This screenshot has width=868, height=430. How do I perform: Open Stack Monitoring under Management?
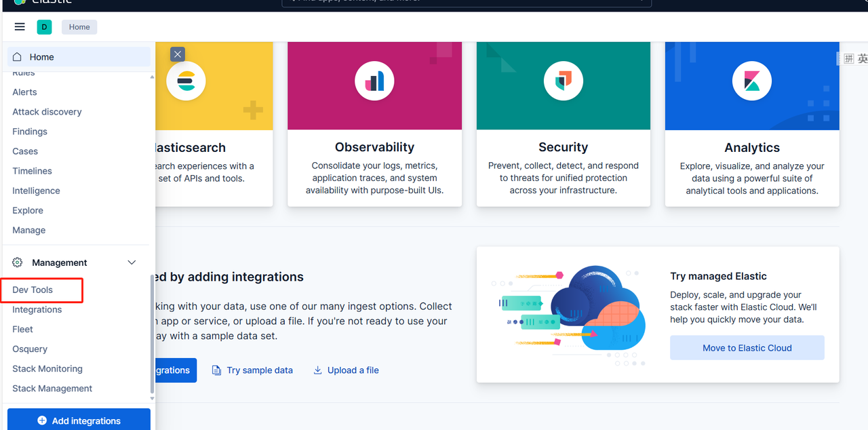point(47,368)
